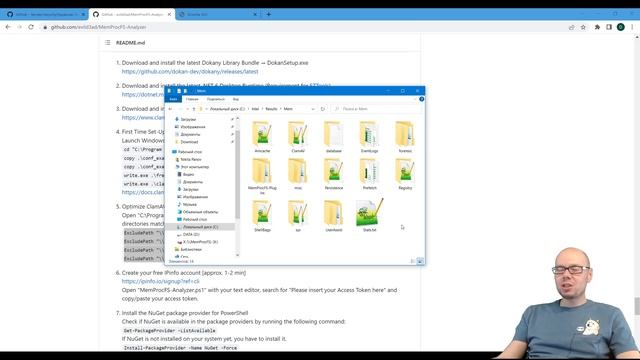The width and height of the screenshot is (640, 360).
Task: Open the Главная ribbon tab
Action: tap(192, 99)
